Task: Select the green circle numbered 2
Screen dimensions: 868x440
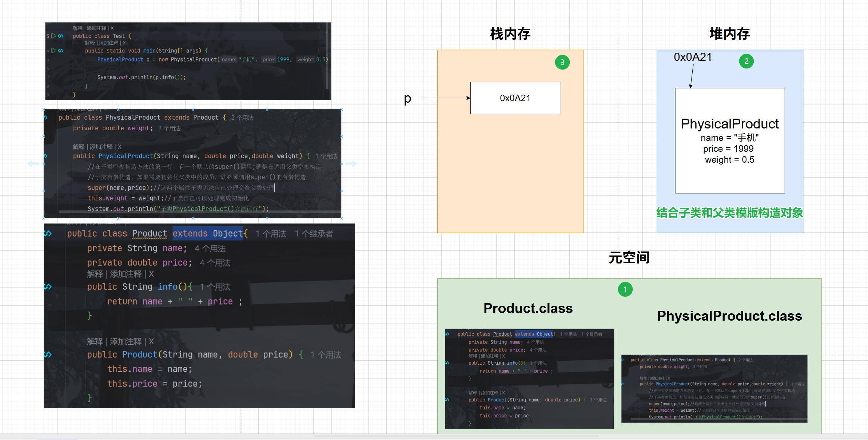Action: point(746,61)
